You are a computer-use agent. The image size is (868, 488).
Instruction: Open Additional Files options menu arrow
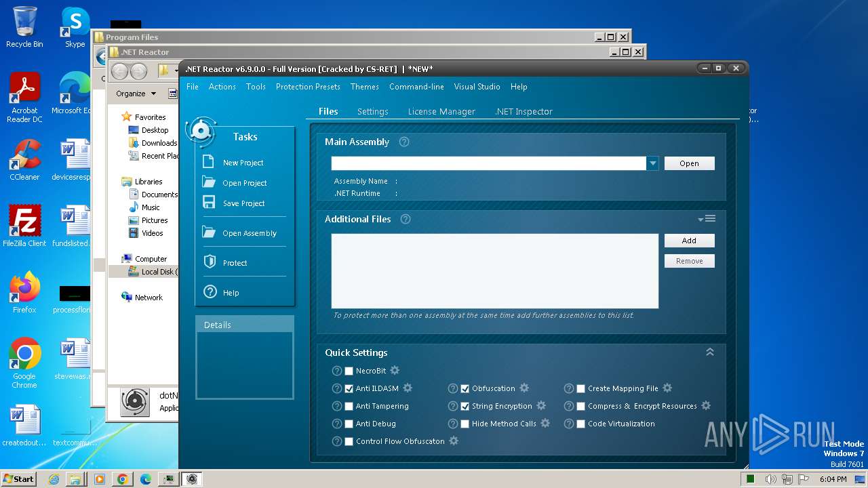[707, 218]
